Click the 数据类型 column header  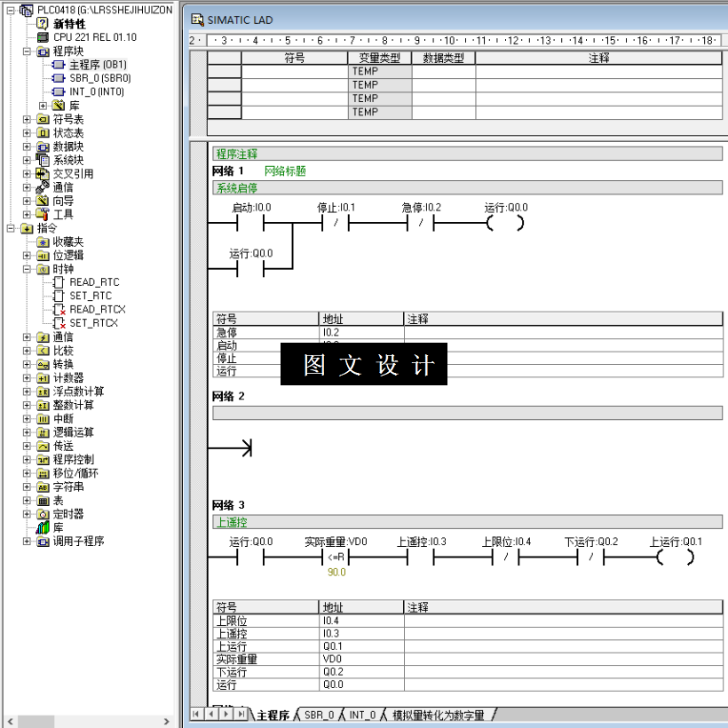coord(443,58)
